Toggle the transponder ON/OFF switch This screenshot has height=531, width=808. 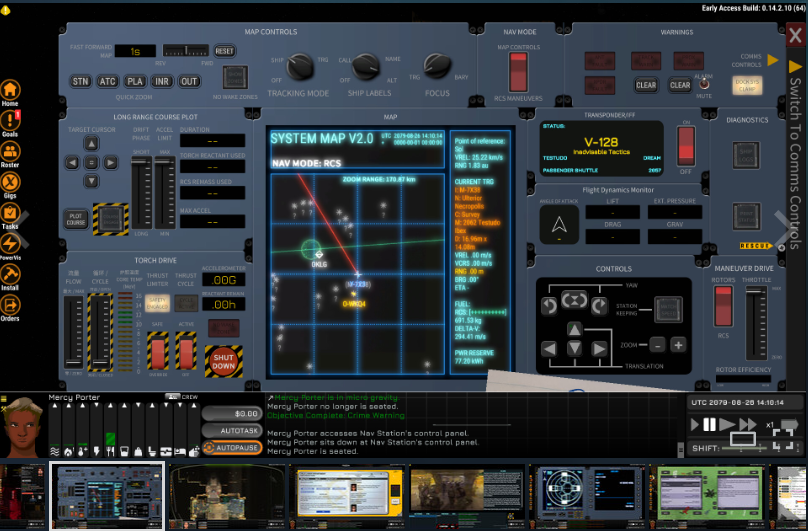tap(686, 145)
